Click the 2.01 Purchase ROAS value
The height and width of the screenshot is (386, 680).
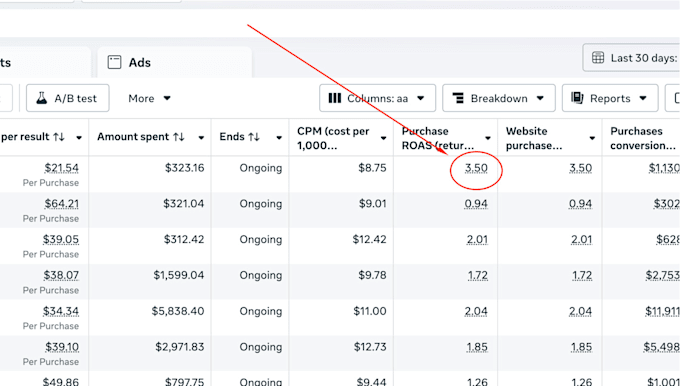click(x=477, y=239)
